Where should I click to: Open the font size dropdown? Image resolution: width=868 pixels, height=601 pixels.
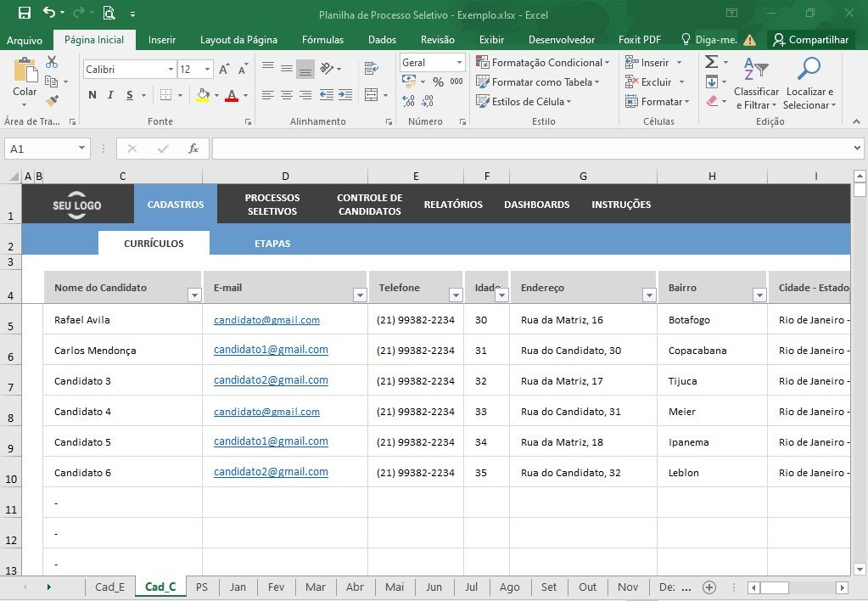[x=208, y=70]
